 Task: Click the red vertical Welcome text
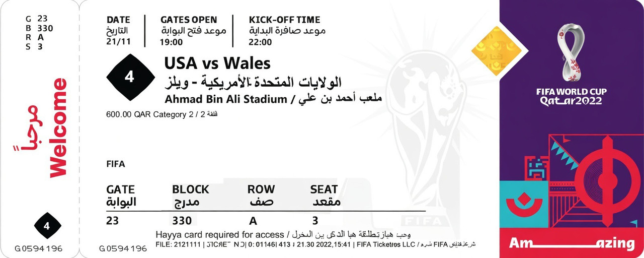coord(58,127)
